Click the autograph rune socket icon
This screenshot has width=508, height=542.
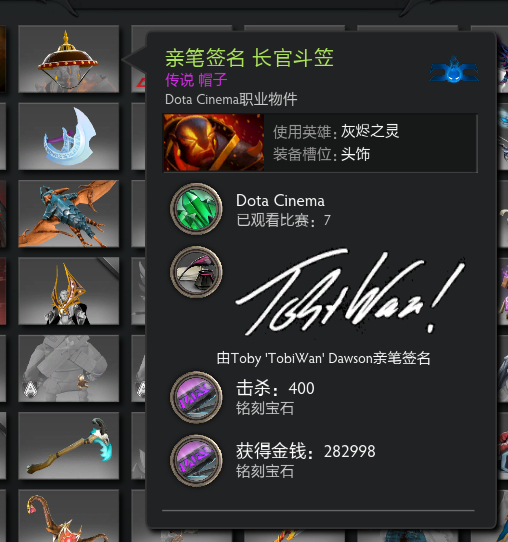tap(196, 272)
